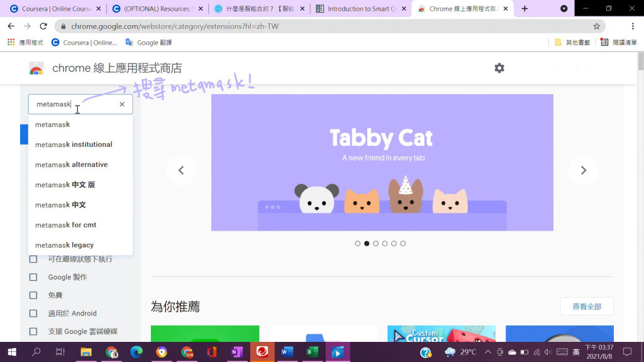Image resolution: width=644 pixels, height=362 pixels.
Task: Choose the "metamask institutional" suggestion
Action: click(x=80, y=145)
